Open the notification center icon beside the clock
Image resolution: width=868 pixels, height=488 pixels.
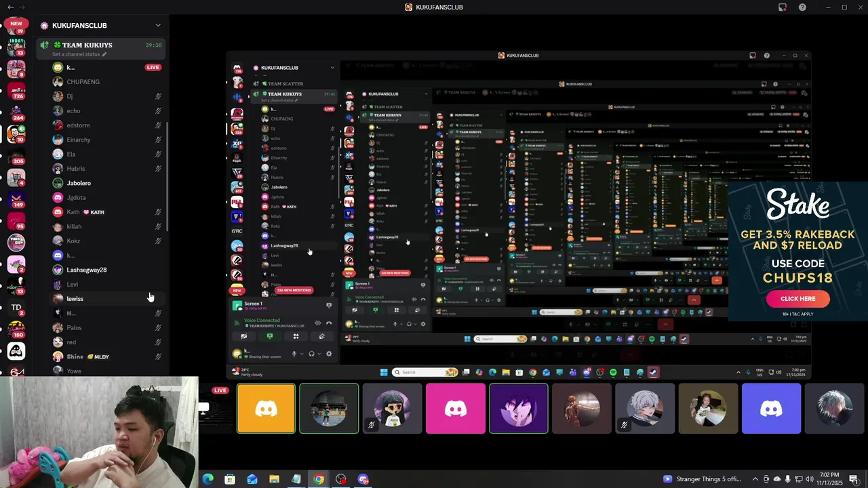[x=854, y=479]
